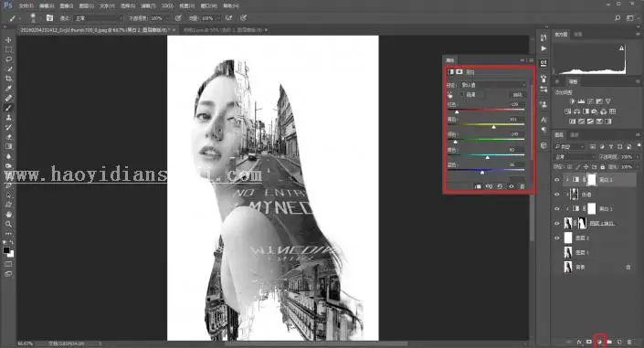Open the preset dropdown in Properties panel
644x348 pixels.
(x=493, y=85)
